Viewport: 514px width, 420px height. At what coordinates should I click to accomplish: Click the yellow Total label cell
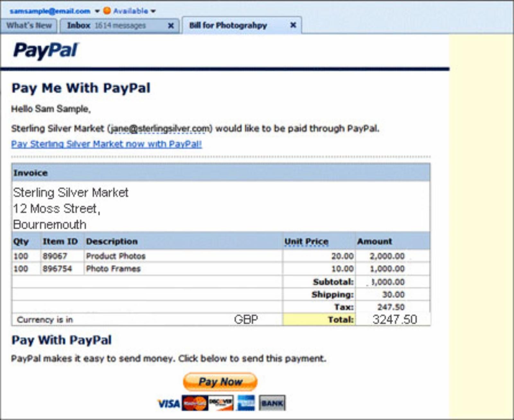coord(319,319)
